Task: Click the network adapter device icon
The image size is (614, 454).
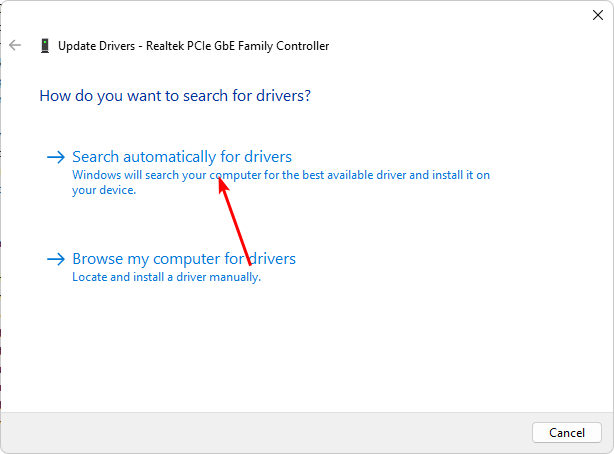Action: 45,46
